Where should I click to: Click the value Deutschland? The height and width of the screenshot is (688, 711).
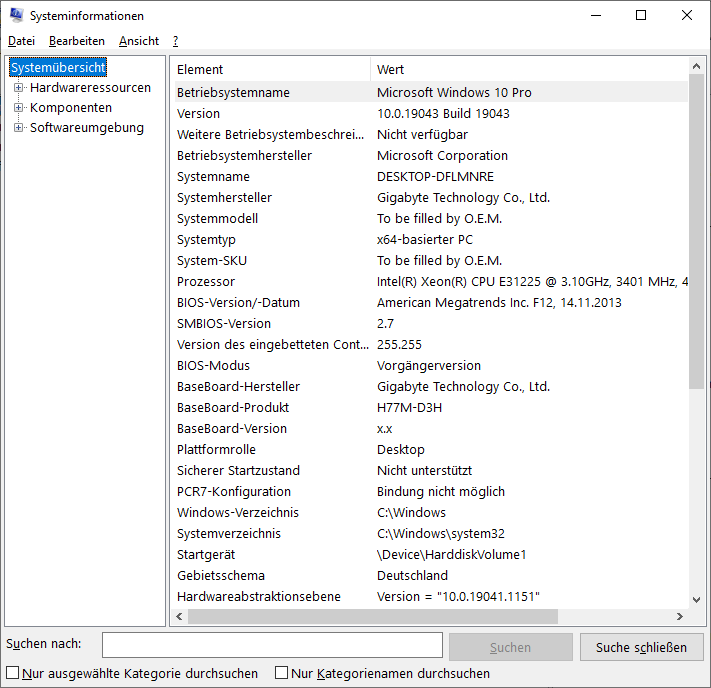412,576
